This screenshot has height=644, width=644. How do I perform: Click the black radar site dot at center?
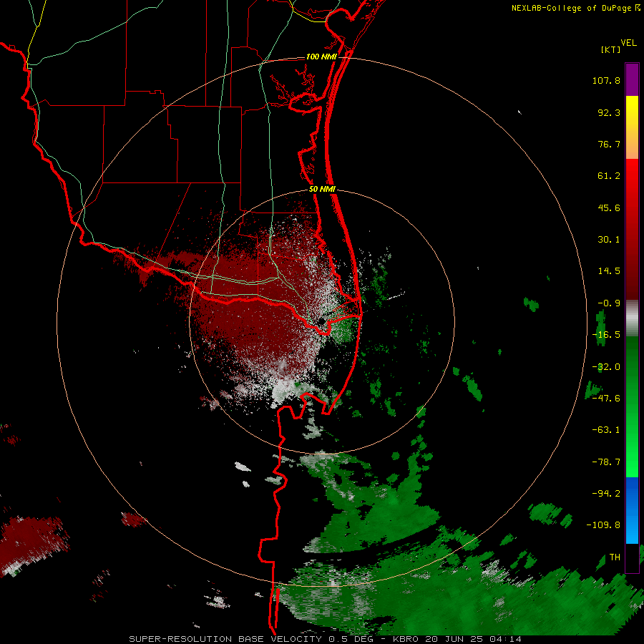[321, 321]
